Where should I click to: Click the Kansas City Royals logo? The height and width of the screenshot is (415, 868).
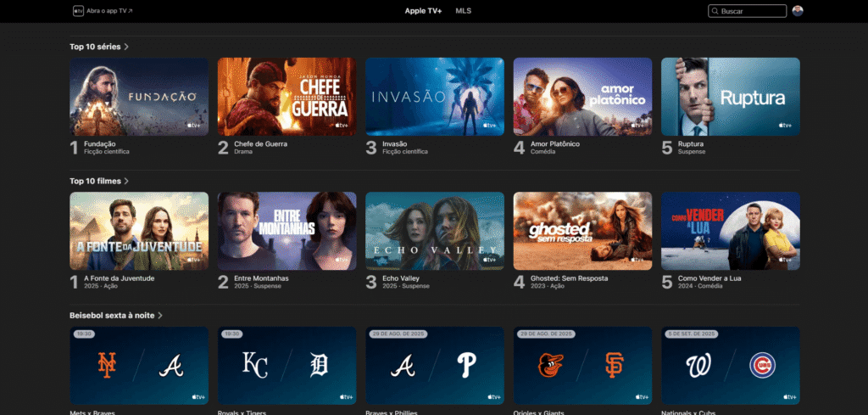[254, 365]
